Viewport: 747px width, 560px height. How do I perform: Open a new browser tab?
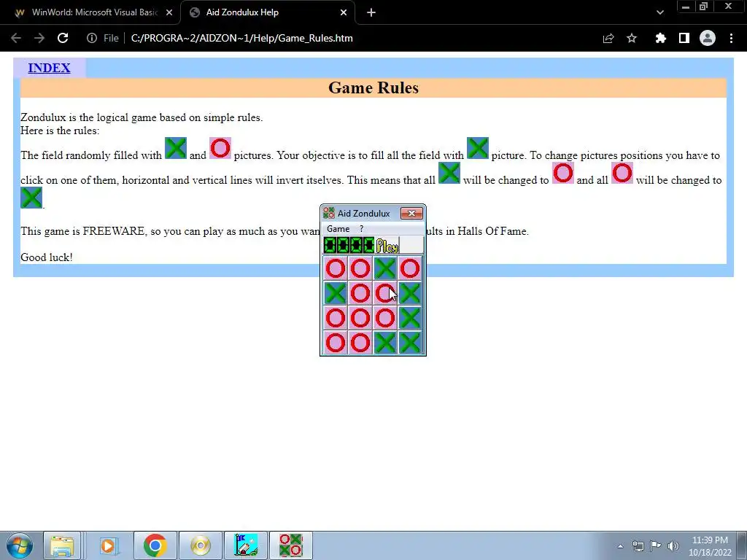(x=371, y=12)
